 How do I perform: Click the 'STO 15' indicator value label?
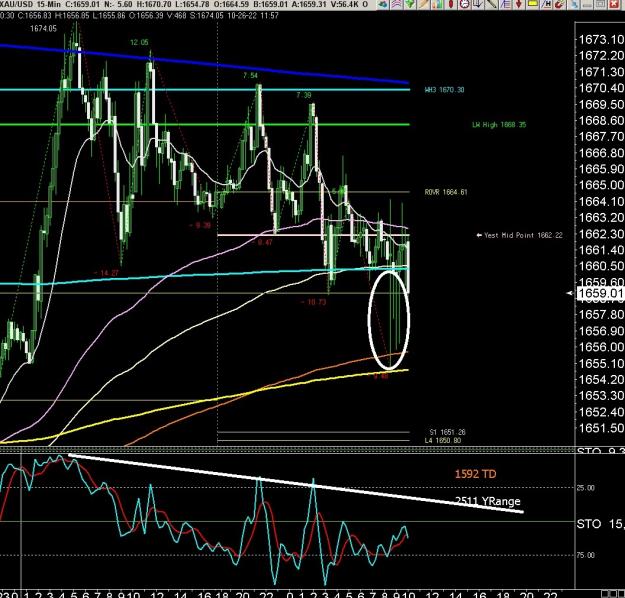point(600,524)
